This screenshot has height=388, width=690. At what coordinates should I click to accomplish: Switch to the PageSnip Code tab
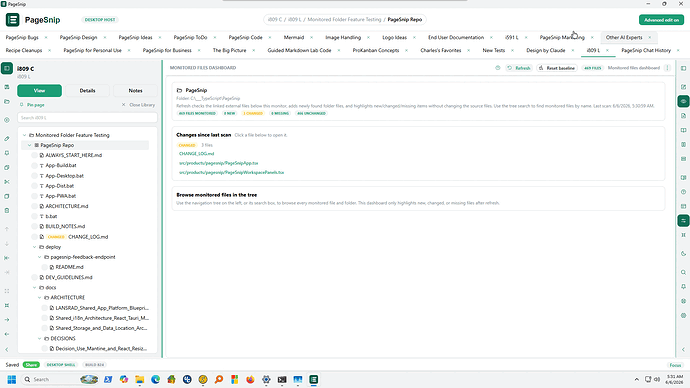[245, 37]
